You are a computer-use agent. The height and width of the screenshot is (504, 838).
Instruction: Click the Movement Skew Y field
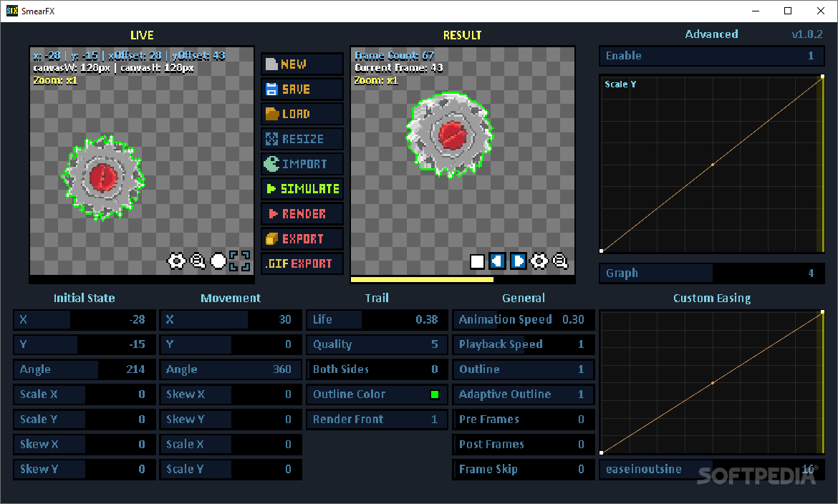pyautogui.click(x=231, y=419)
